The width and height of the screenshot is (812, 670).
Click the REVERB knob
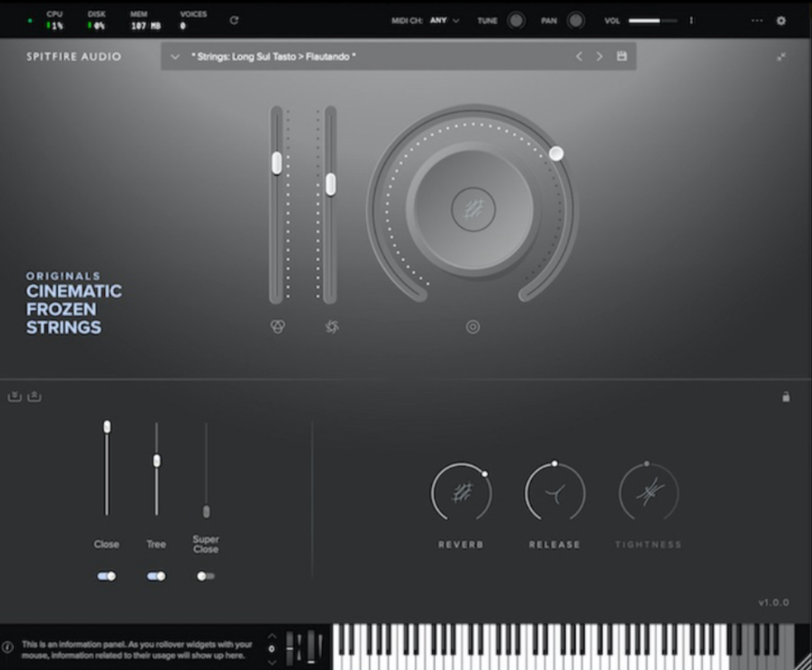(461, 492)
